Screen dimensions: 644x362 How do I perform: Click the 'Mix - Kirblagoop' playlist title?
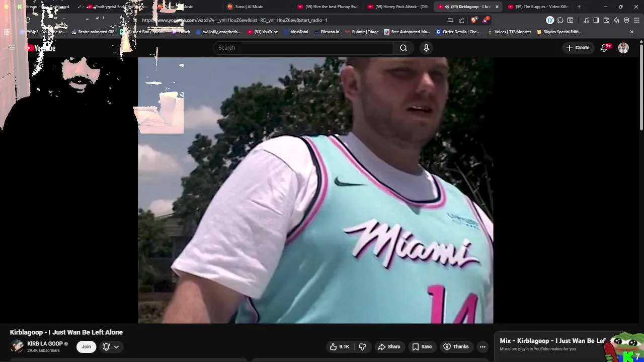pos(552,341)
